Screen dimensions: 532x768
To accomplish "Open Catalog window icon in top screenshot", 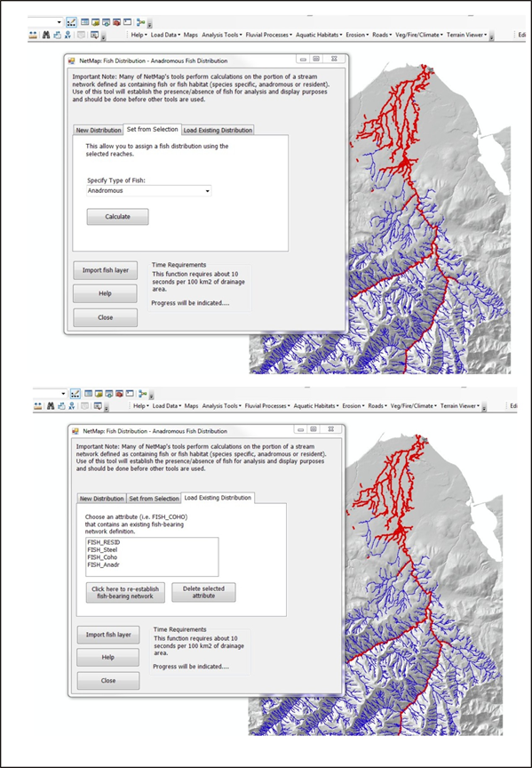I will pyautogui.click(x=95, y=22).
